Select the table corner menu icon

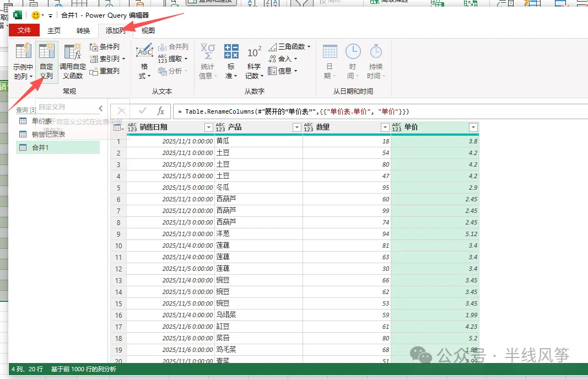(x=118, y=127)
